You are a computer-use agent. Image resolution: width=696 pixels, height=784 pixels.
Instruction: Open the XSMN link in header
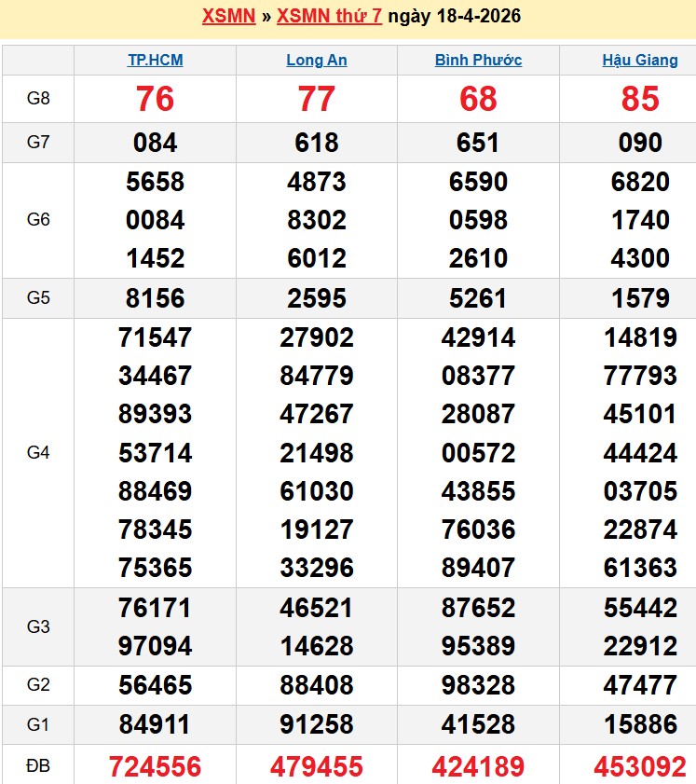(228, 16)
